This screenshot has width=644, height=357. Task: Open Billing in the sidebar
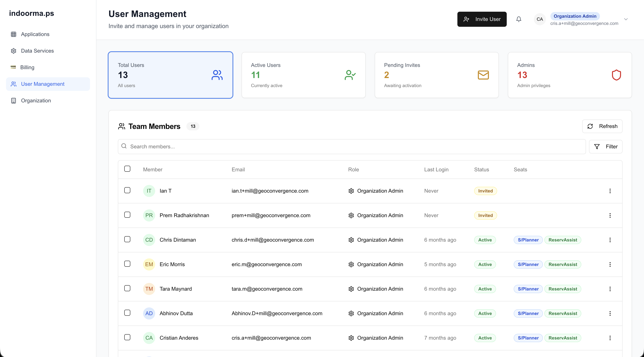coord(48,67)
